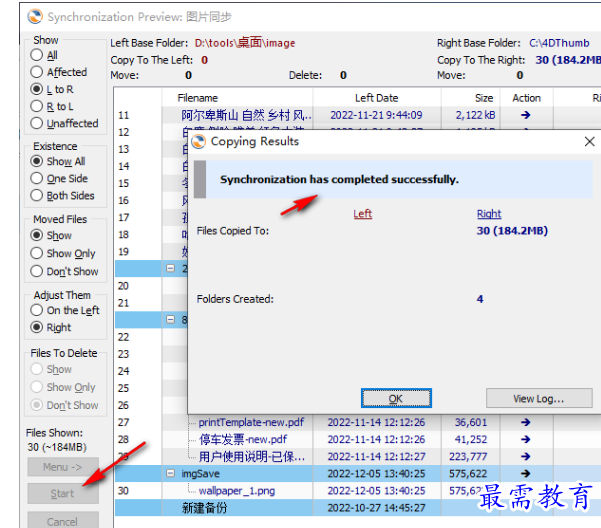This screenshot has height=528, width=601.
Task: Choose the "R to L" radio option
Action: click(x=37, y=107)
